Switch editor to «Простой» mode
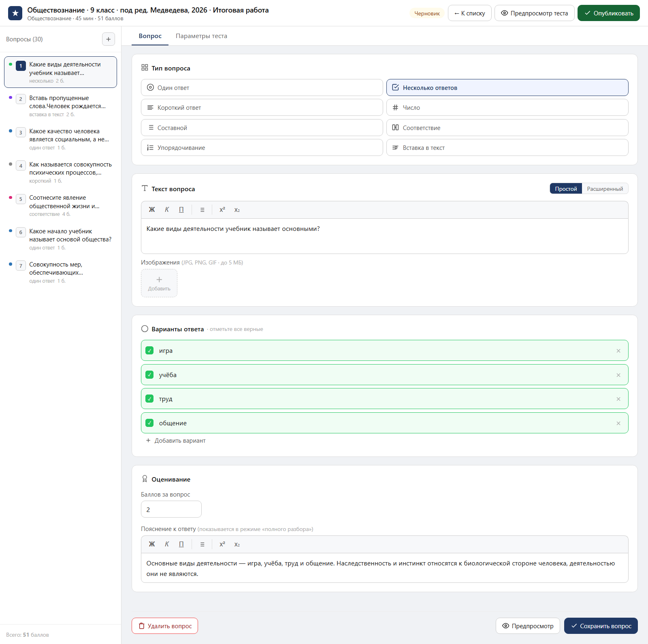This screenshot has height=644, width=648. click(x=566, y=189)
